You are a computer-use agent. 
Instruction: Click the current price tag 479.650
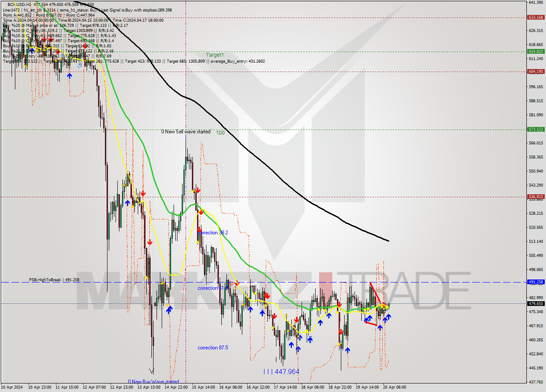(x=536, y=304)
